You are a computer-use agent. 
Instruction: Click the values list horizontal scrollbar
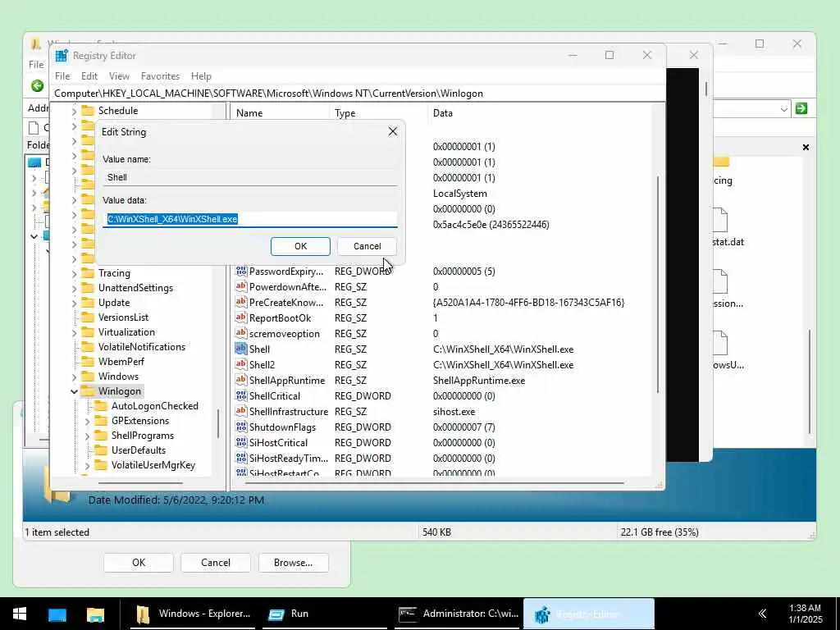click(x=435, y=483)
